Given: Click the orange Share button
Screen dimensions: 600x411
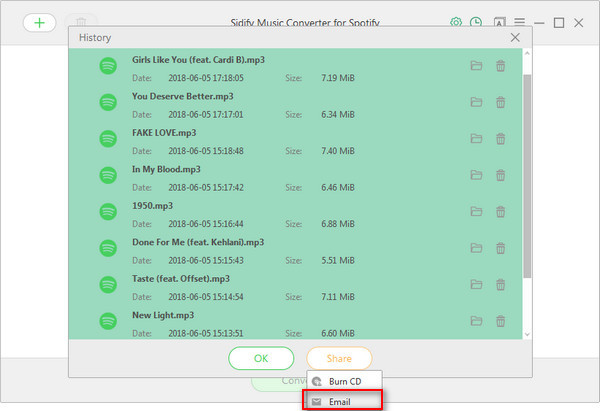Looking at the screenshot, I should [x=339, y=359].
